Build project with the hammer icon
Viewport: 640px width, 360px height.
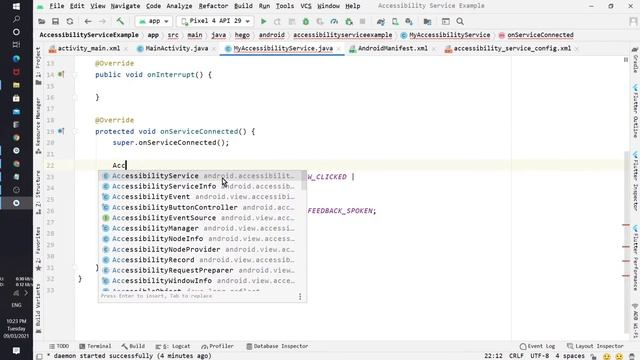click(120, 21)
